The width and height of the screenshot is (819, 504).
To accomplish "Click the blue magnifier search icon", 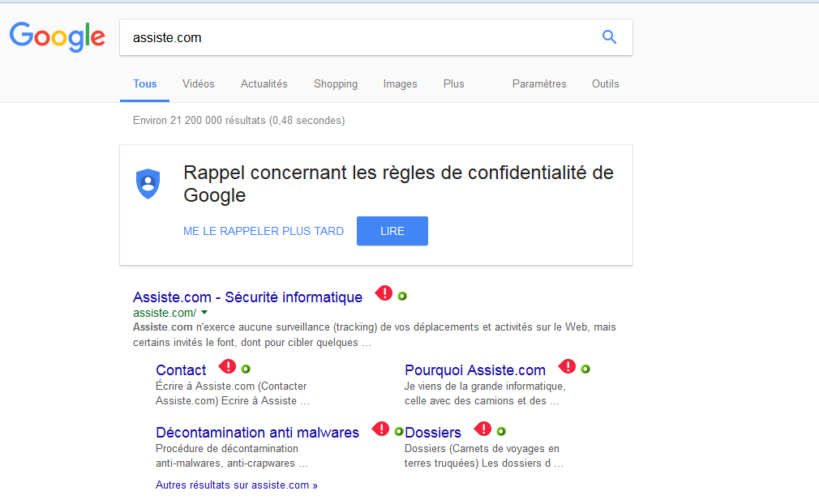I will pos(609,37).
